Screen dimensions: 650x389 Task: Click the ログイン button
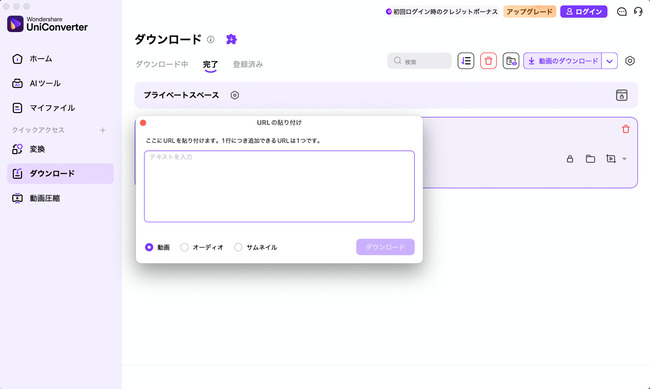(584, 12)
